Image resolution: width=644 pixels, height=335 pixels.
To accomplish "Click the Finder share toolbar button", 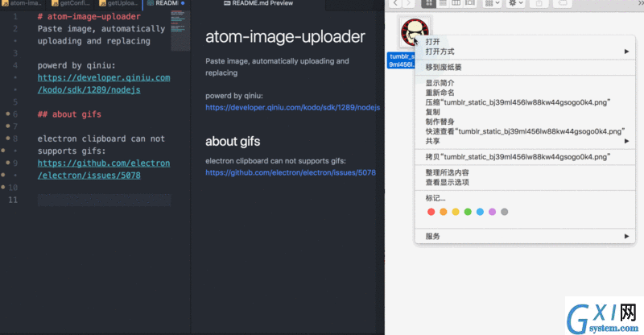I will tap(539, 3).
